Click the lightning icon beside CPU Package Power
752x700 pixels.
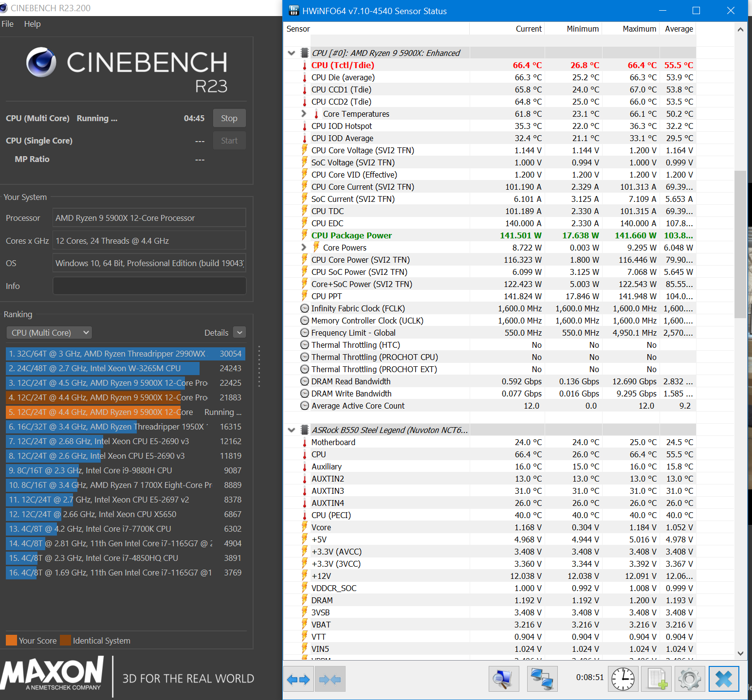(x=305, y=235)
